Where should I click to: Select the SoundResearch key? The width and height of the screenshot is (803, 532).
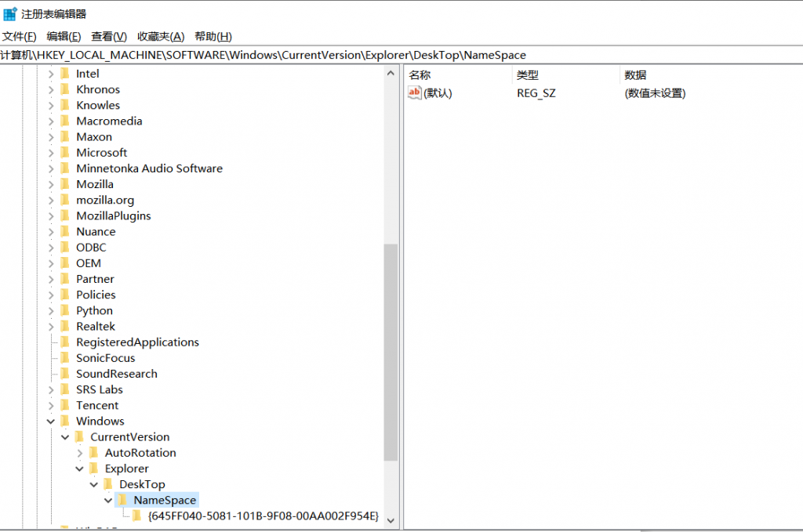(117, 374)
